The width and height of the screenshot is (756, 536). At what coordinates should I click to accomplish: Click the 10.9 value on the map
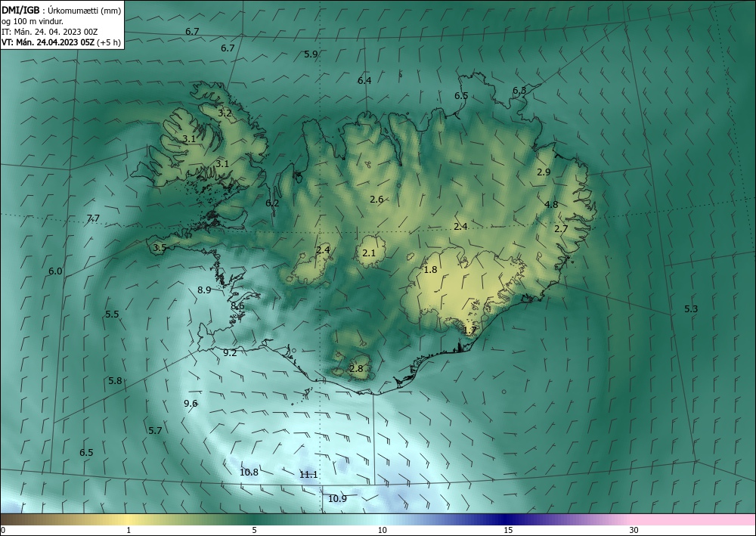click(337, 498)
